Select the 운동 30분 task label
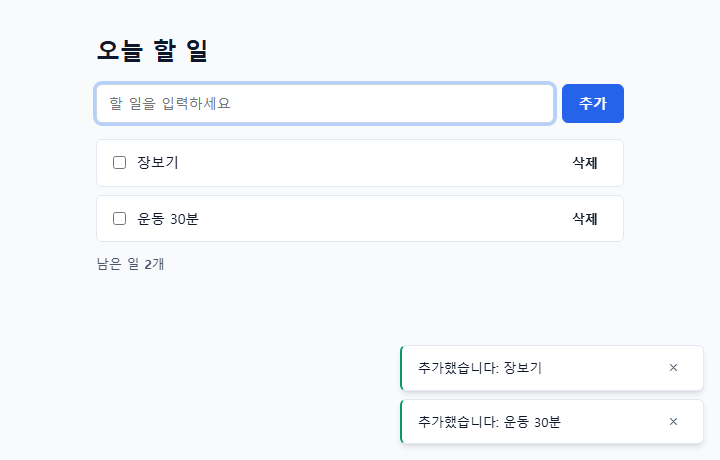The width and height of the screenshot is (720, 460). tap(168, 219)
